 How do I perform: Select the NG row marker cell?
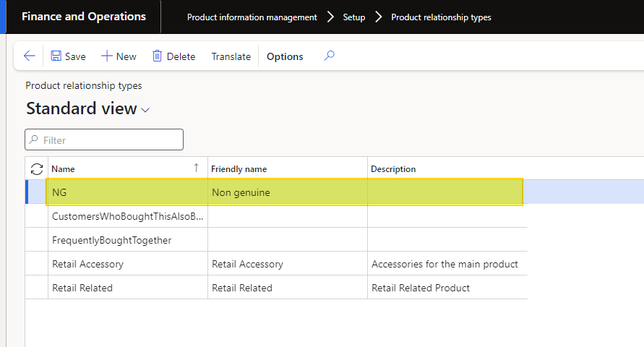37,192
